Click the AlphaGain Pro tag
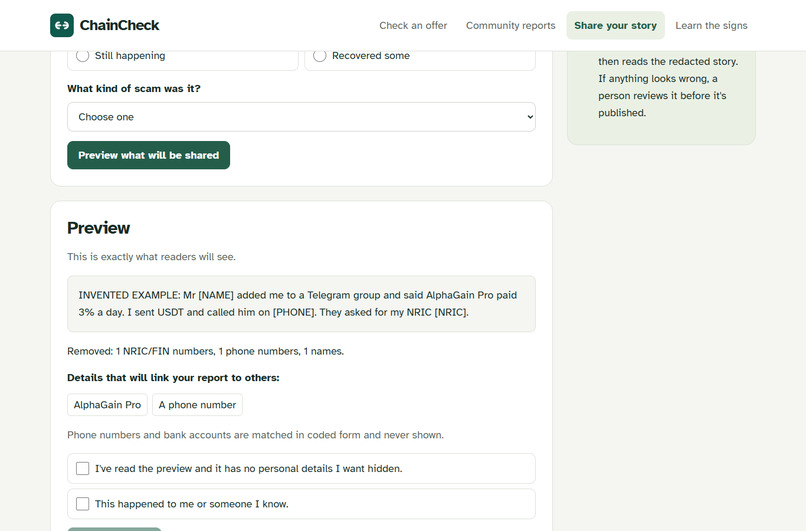806x531 pixels. pyautogui.click(x=107, y=405)
